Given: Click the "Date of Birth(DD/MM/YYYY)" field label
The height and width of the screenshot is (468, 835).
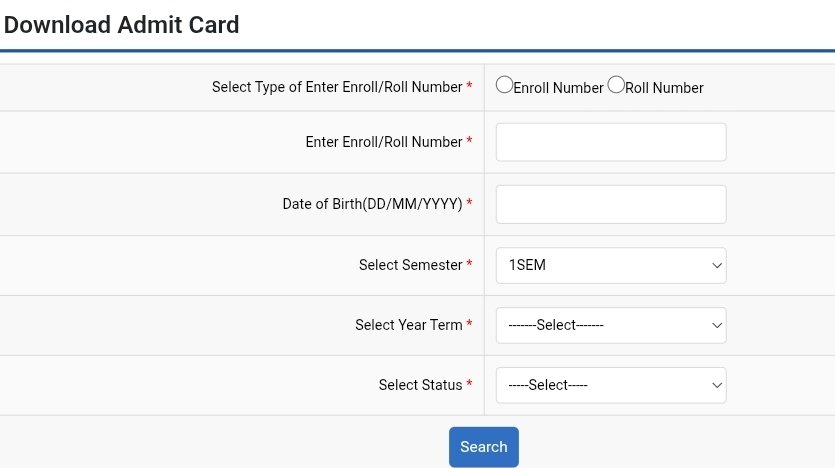Looking at the screenshot, I should pyautogui.click(x=372, y=204).
